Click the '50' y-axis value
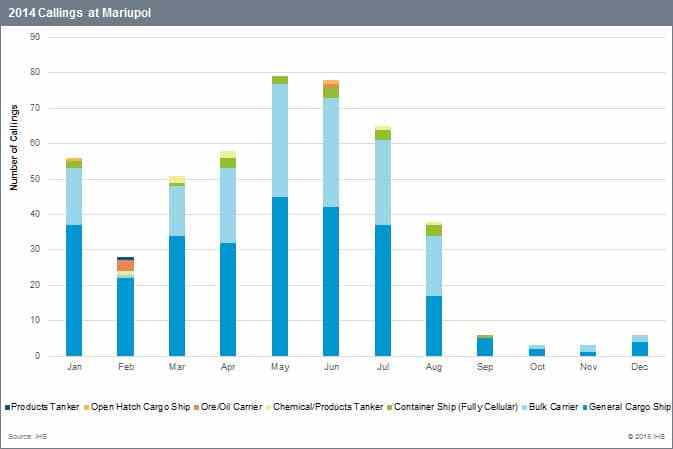This screenshot has height=449, width=673. click(x=35, y=179)
